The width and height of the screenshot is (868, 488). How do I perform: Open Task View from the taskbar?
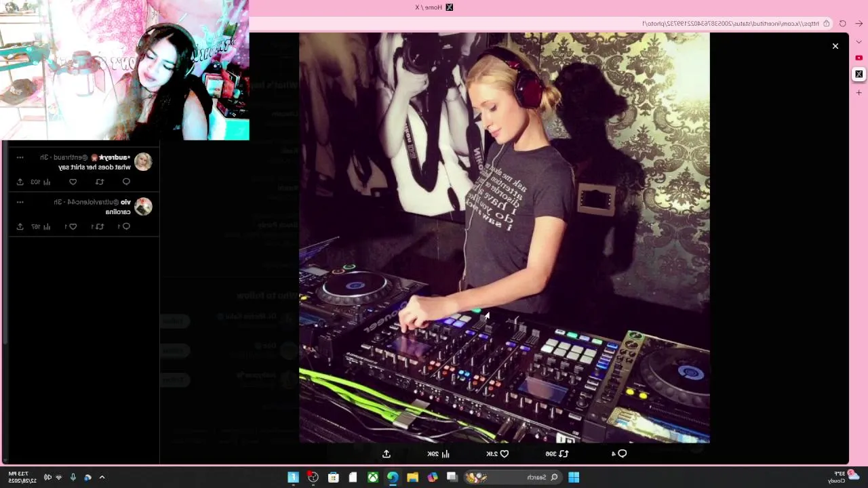(x=452, y=477)
